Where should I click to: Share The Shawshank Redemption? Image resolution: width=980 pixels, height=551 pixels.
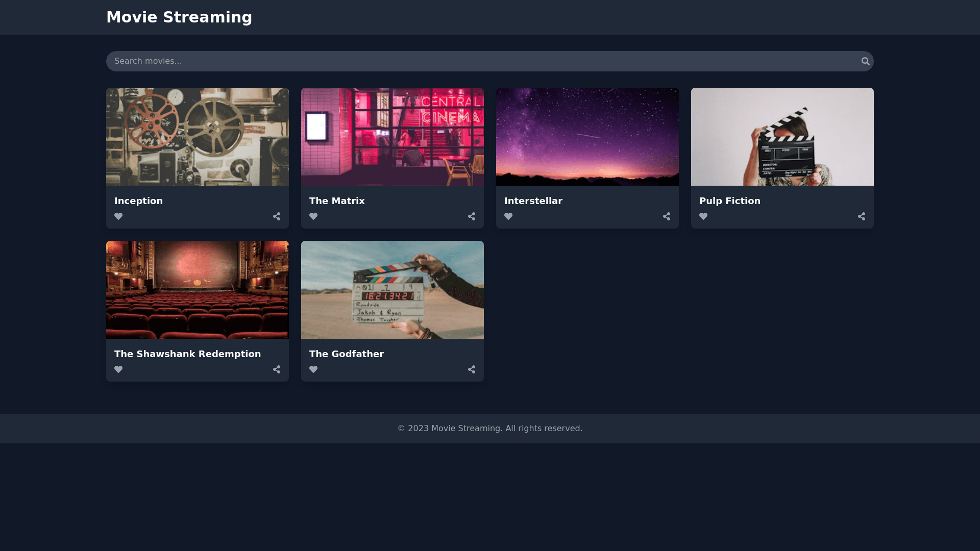pos(277,369)
